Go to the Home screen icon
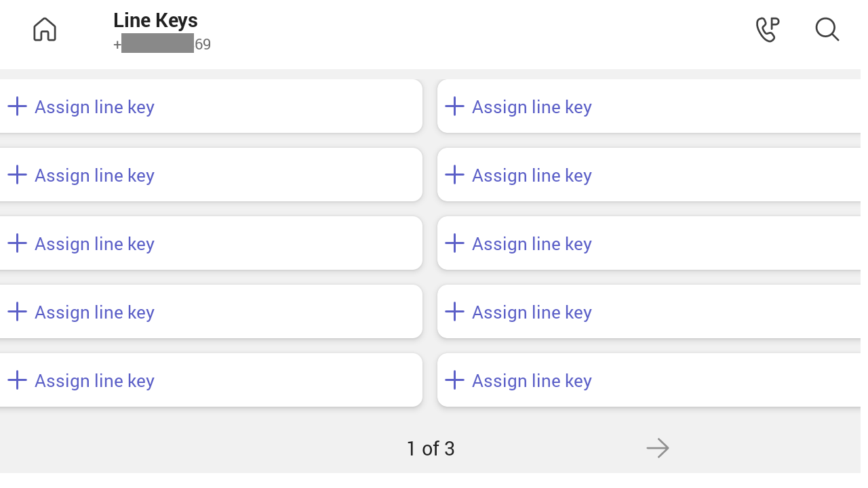Viewport: 868px width, 488px height. (45, 29)
